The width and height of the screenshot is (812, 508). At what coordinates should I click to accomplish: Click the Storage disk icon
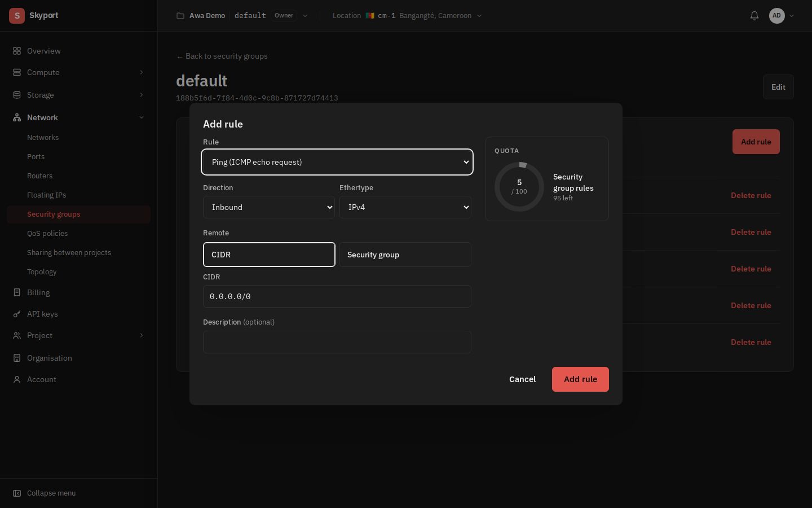(x=17, y=95)
